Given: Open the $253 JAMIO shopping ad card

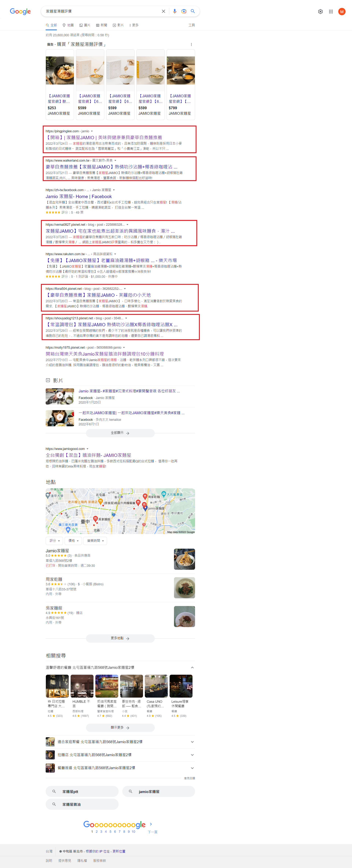Looking at the screenshot, I should point(60,84).
